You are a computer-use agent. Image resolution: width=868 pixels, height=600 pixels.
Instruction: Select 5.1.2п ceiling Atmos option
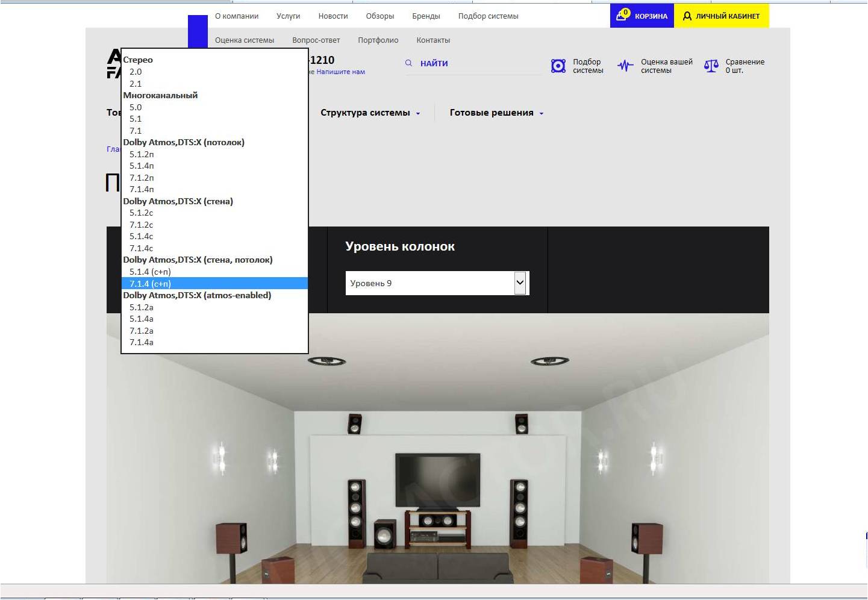(x=214, y=154)
